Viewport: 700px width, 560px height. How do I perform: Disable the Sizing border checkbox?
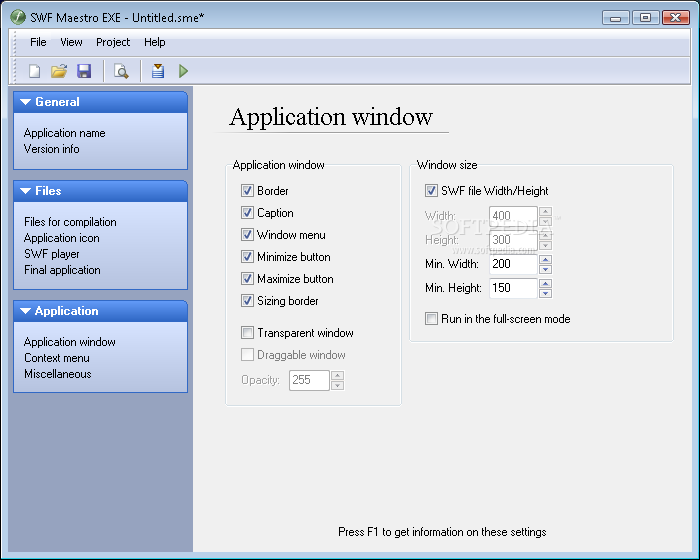point(247,301)
